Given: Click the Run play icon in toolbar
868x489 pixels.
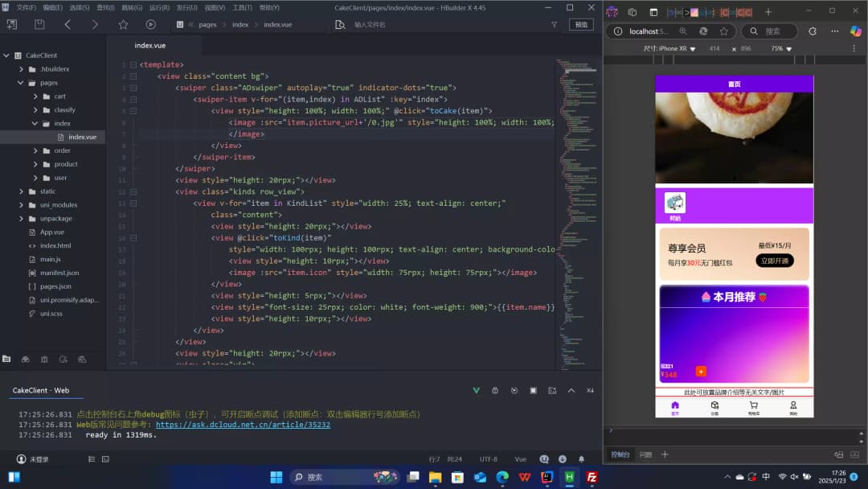Looking at the screenshot, I should tap(150, 25).
